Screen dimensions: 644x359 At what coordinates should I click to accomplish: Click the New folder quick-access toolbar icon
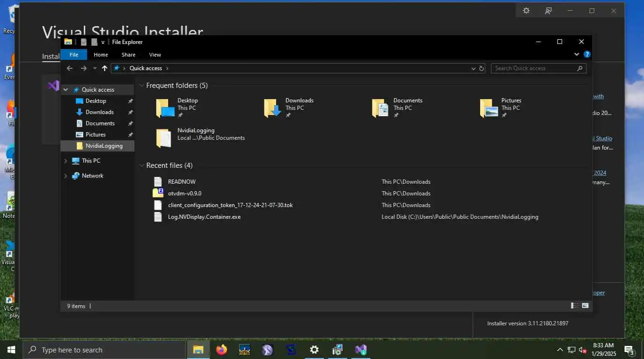click(94, 42)
